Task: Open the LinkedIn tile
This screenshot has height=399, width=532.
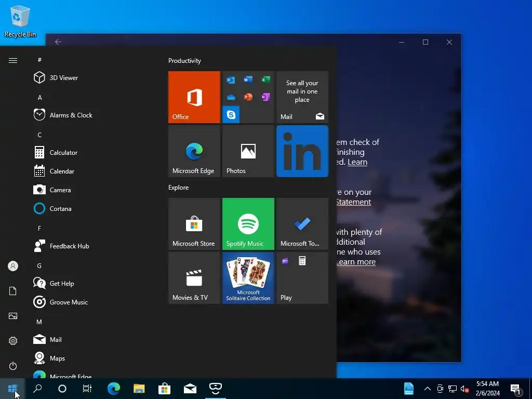Action: coord(302,151)
